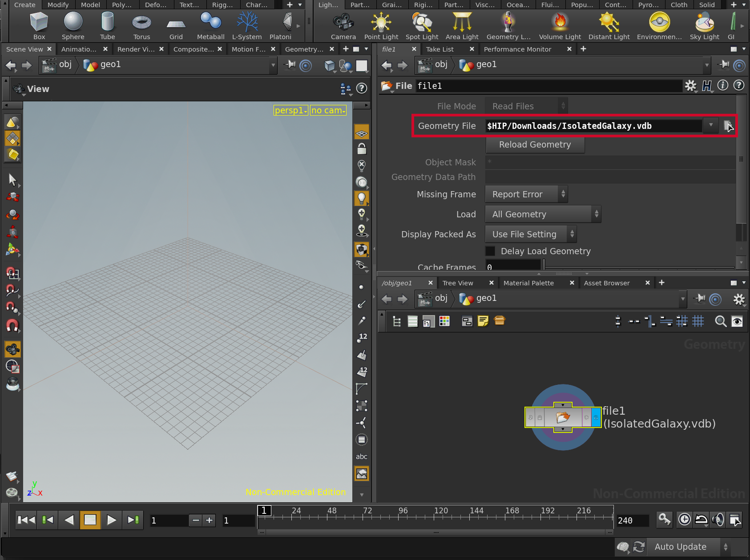Enable Delay Load Geometry checkbox
The height and width of the screenshot is (560, 750).
pos(490,251)
